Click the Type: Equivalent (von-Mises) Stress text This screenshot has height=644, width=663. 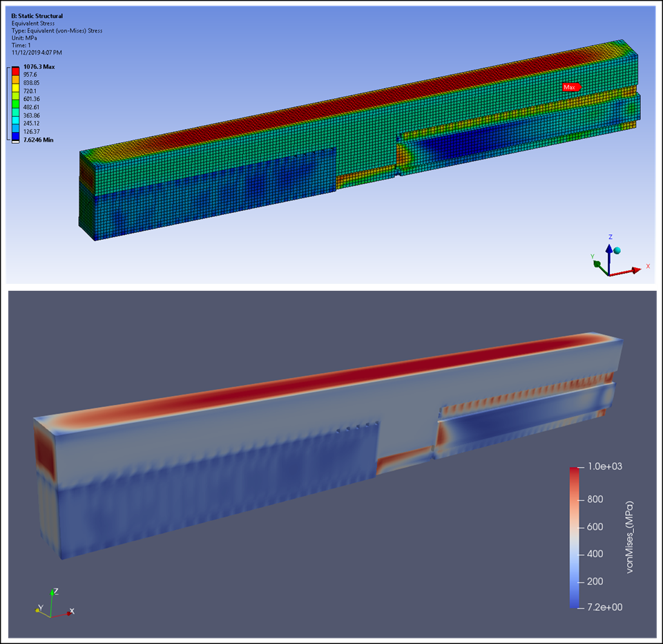[52, 32]
